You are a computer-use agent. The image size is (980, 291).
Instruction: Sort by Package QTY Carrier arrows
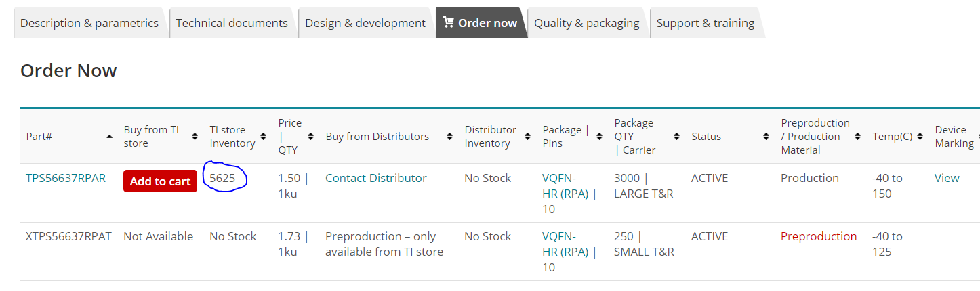[x=676, y=137]
